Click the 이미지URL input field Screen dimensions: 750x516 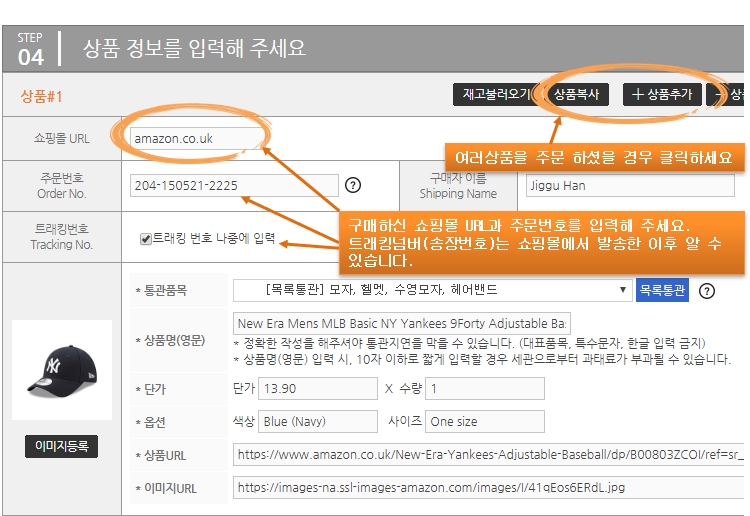click(x=488, y=487)
